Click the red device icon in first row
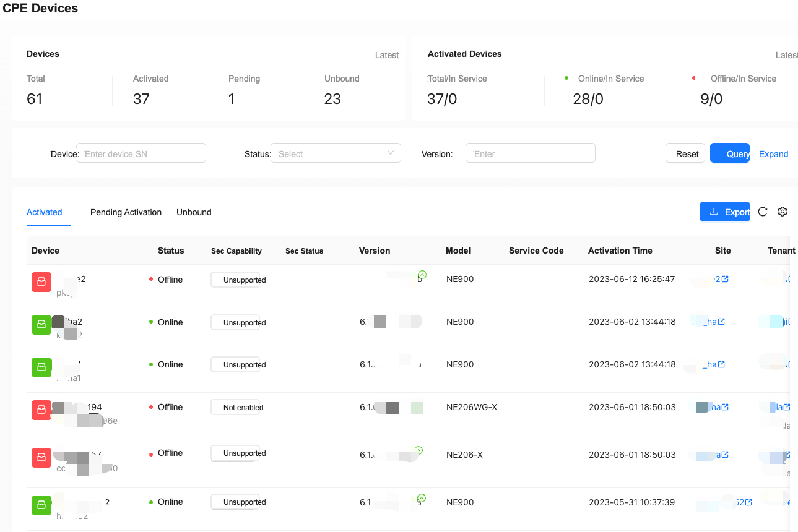The image size is (798, 532). (x=41, y=281)
